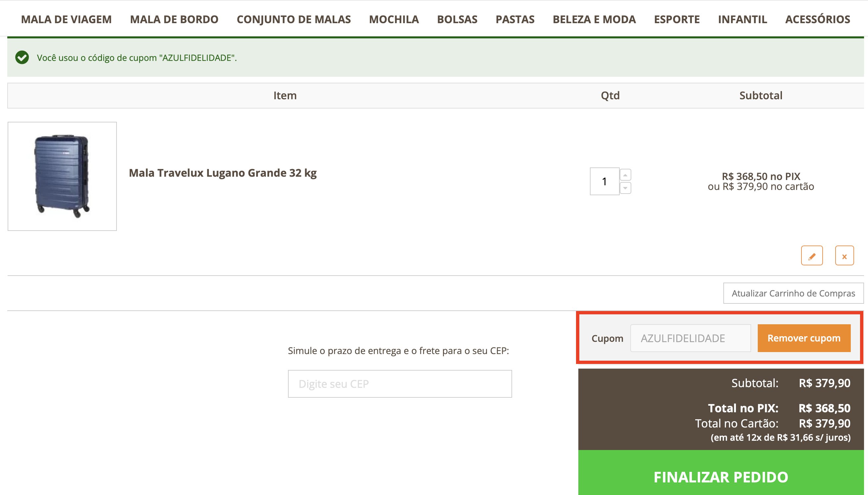The height and width of the screenshot is (495, 868).
Task: Click the Item column header
Action: coord(285,96)
